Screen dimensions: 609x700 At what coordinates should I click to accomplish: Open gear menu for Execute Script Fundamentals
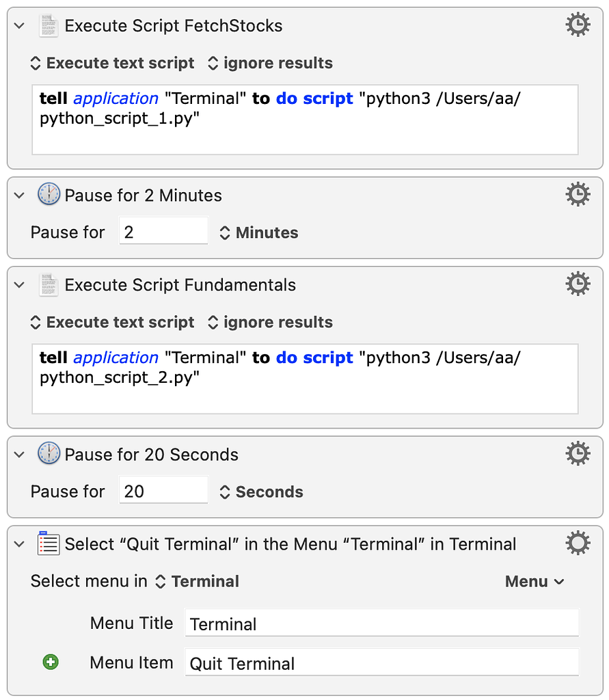578,284
